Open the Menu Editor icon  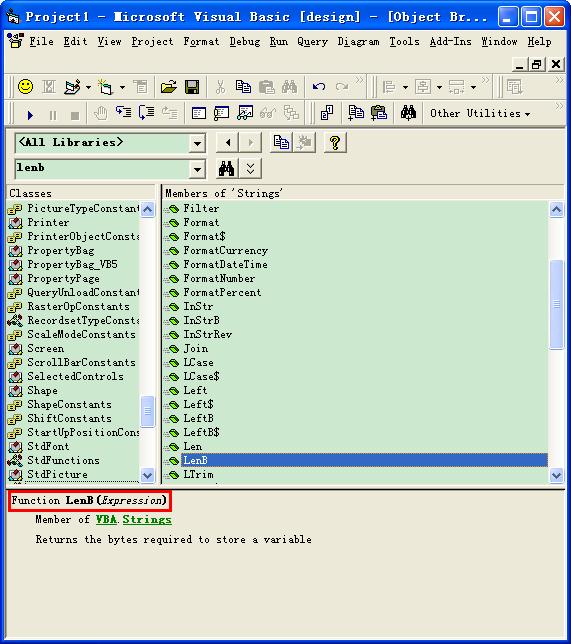coord(140,87)
